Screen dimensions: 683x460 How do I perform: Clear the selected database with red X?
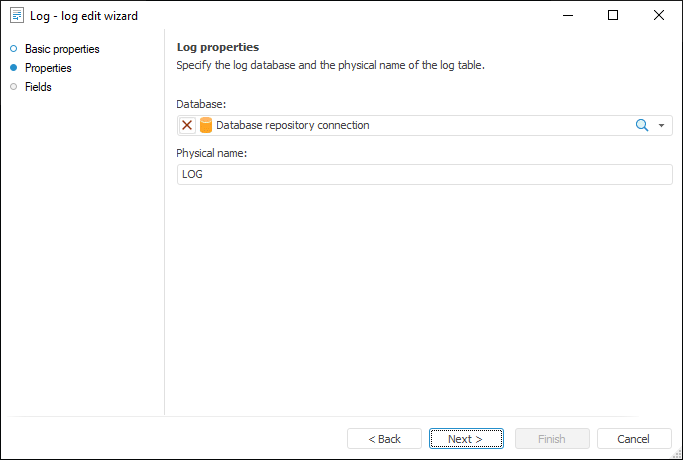pos(187,125)
